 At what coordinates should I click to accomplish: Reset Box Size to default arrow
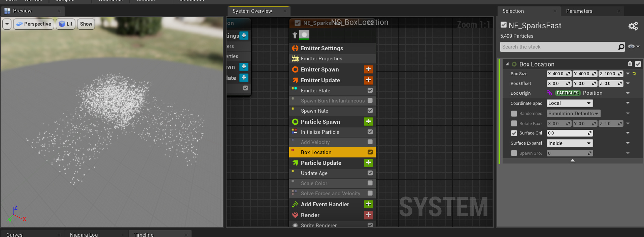click(x=634, y=73)
